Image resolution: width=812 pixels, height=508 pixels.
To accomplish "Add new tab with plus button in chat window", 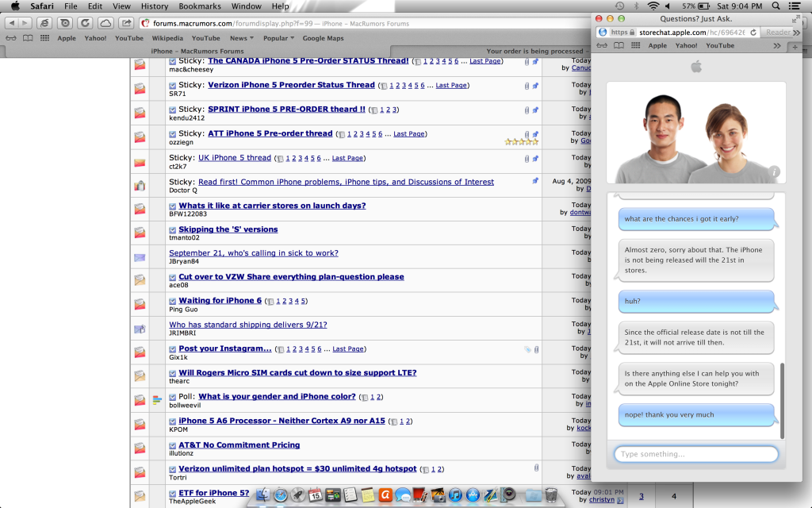I will (x=795, y=47).
